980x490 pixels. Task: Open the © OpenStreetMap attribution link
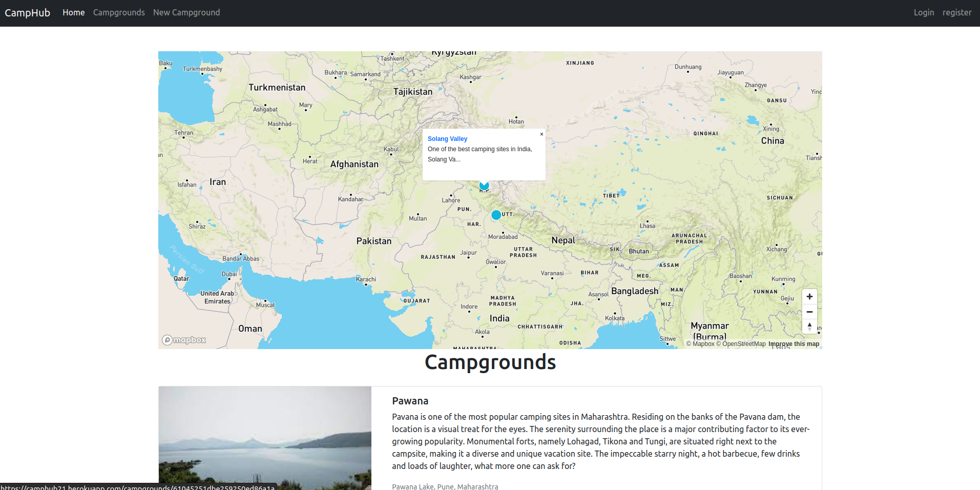point(741,344)
